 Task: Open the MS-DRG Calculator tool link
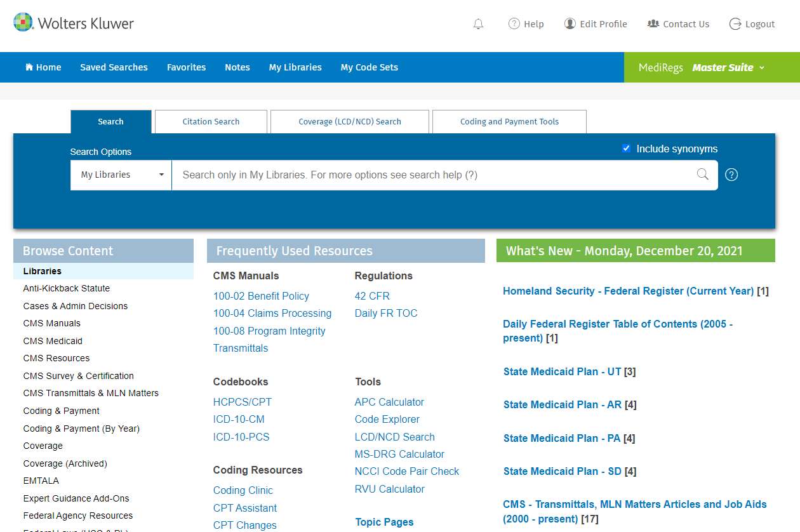pos(399,454)
